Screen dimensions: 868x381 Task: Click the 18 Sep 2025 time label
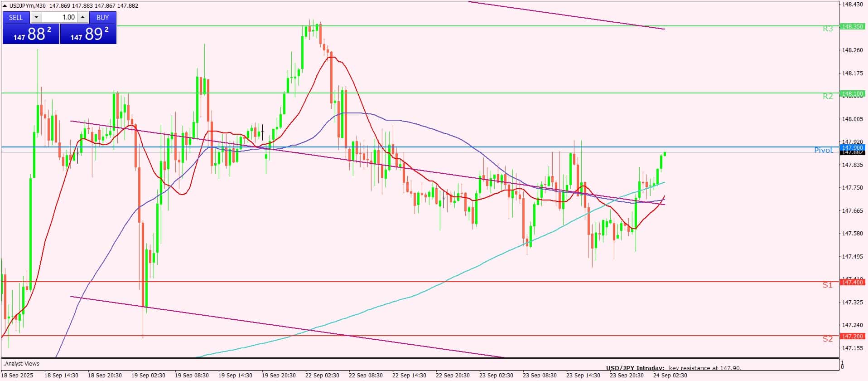(x=17, y=376)
